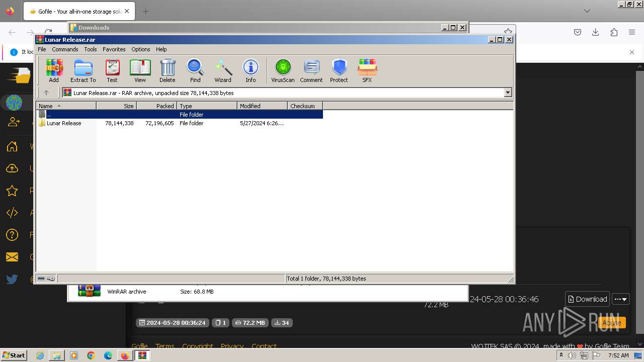This screenshot has height=362, width=644.
Task: Click the Gofile add user sidebar icon
Action: point(14,122)
